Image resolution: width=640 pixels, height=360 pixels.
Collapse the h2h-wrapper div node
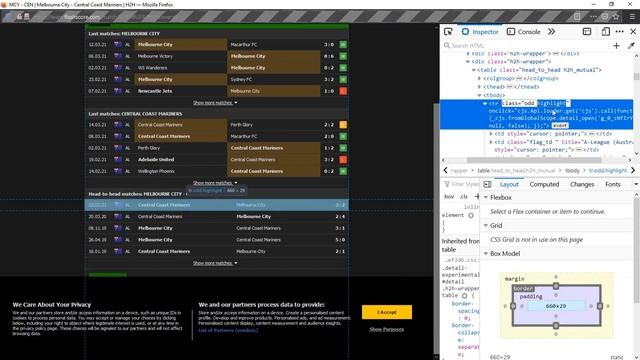point(468,62)
